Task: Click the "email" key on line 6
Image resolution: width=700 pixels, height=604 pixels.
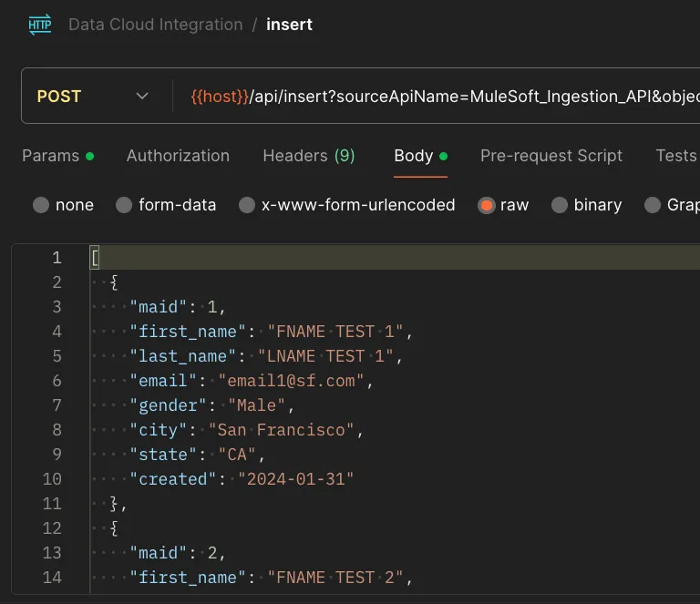Action: (x=162, y=381)
